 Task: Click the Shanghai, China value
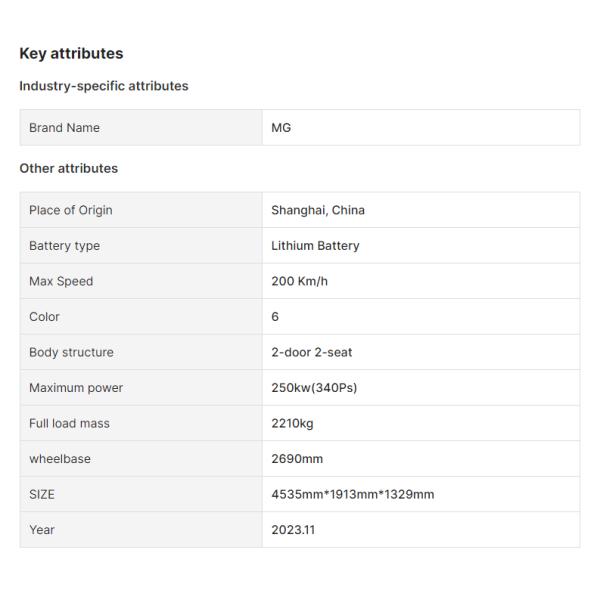click(318, 210)
